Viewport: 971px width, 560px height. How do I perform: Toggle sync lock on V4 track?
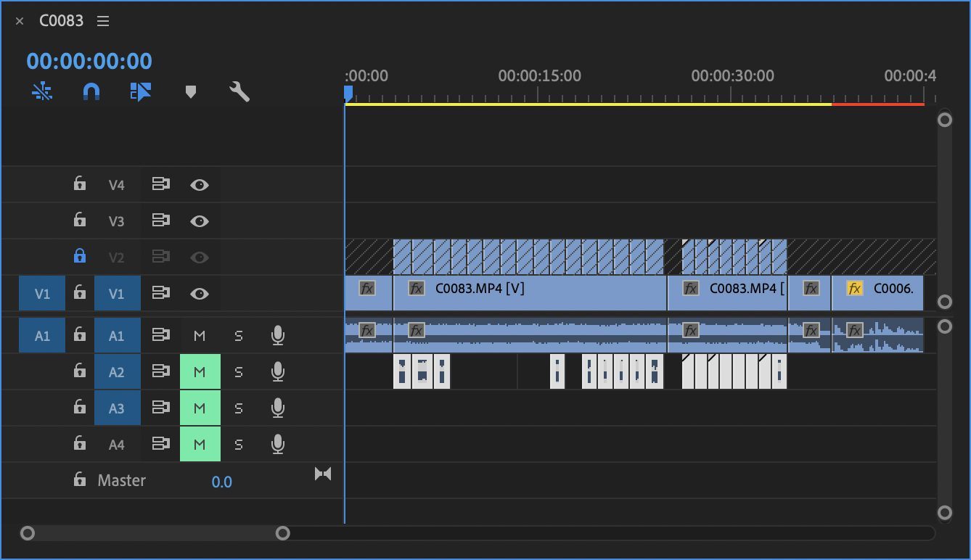pyautogui.click(x=160, y=184)
